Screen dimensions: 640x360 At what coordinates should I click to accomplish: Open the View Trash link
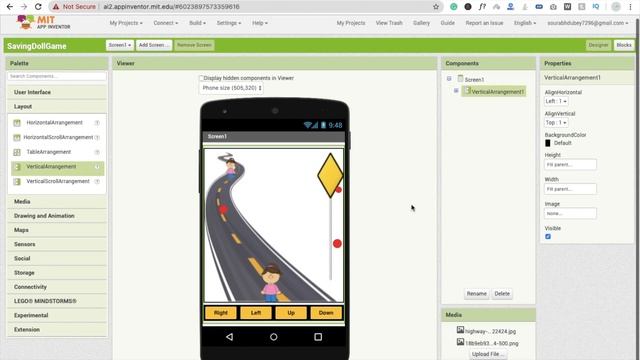389,23
